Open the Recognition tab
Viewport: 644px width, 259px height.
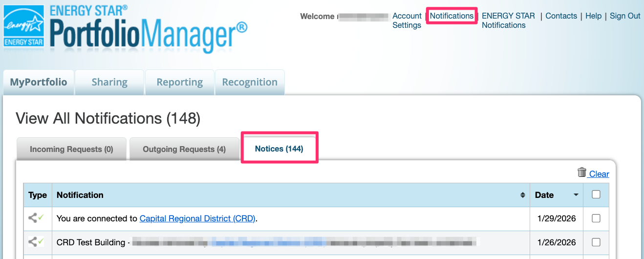pyautogui.click(x=250, y=82)
